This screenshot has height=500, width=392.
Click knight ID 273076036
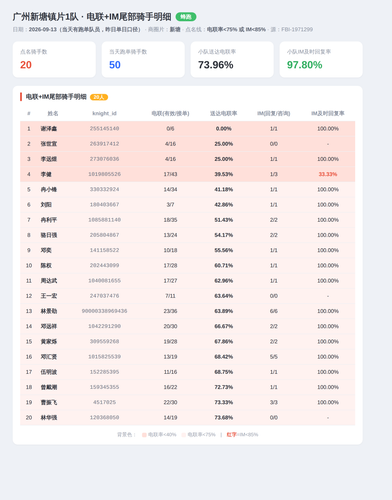[104, 159]
